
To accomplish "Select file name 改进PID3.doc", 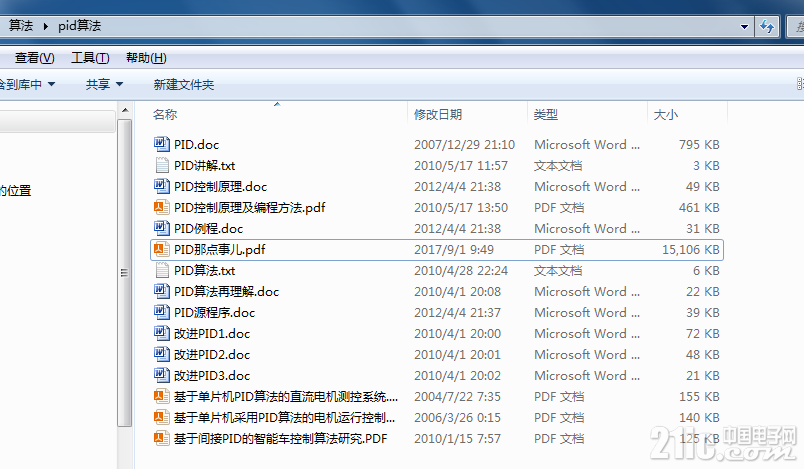I will tap(212, 376).
